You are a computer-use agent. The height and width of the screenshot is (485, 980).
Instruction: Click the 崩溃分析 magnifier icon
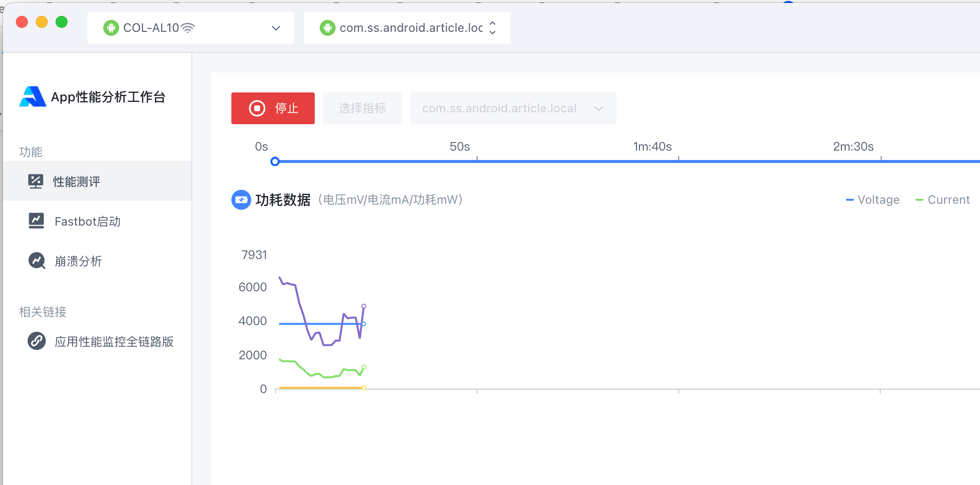(x=37, y=260)
